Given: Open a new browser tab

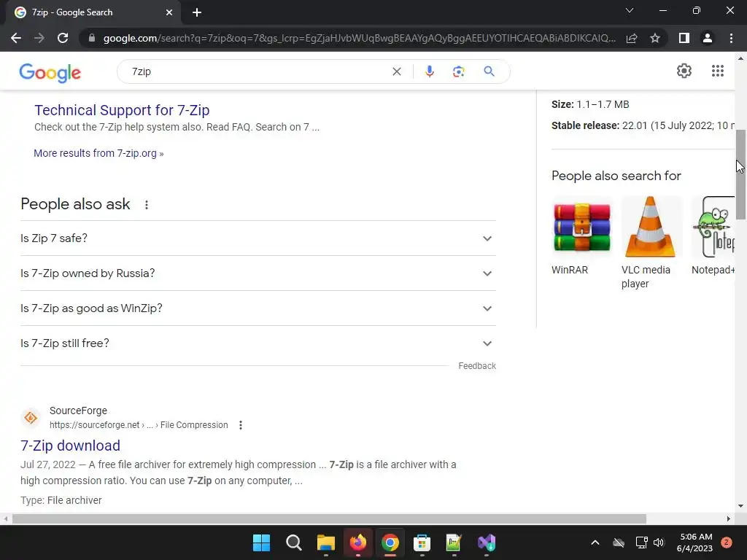Looking at the screenshot, I should click(x=197, y=12).
